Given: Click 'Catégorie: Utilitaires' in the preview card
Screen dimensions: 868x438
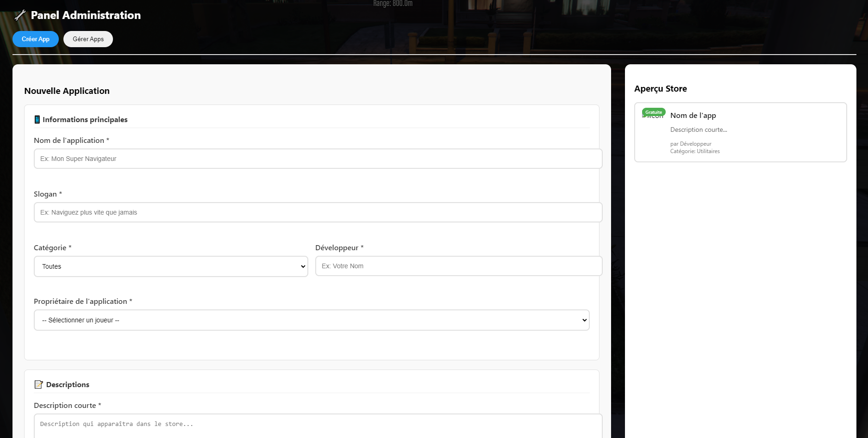Looking at the screenshot, I should point(695,151).
